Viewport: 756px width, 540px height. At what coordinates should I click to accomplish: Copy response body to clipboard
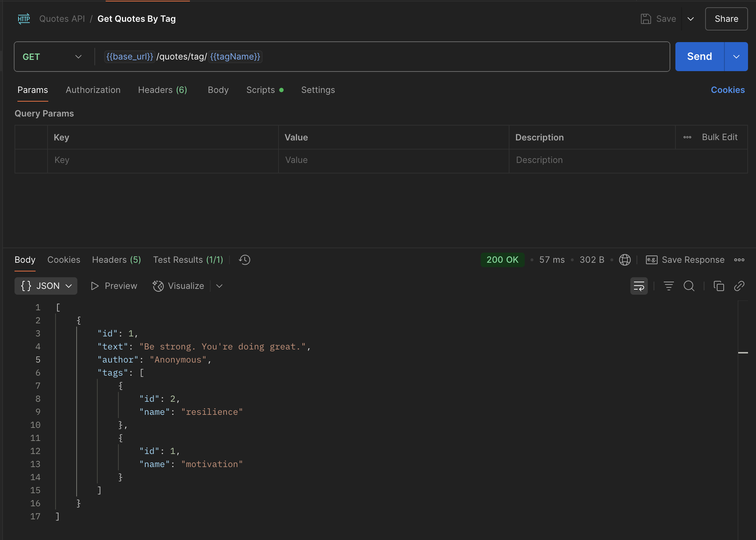point(719,286)
